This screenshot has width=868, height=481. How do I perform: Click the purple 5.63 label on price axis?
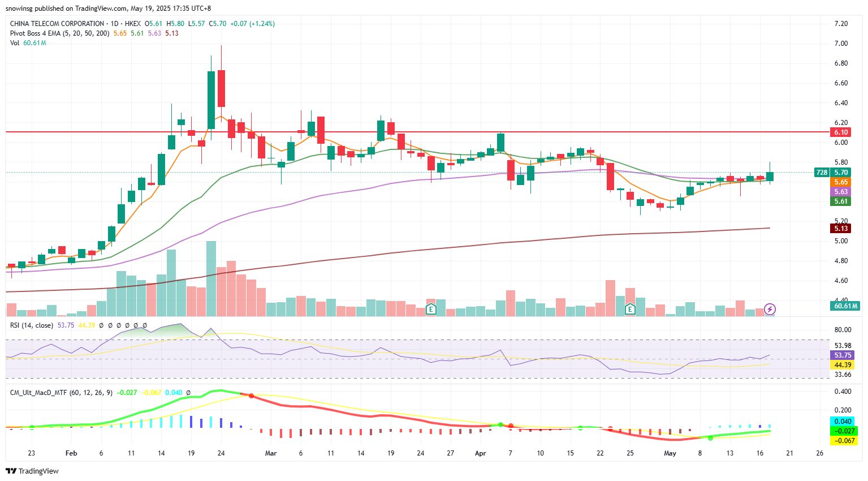click(x=841, y=192)
